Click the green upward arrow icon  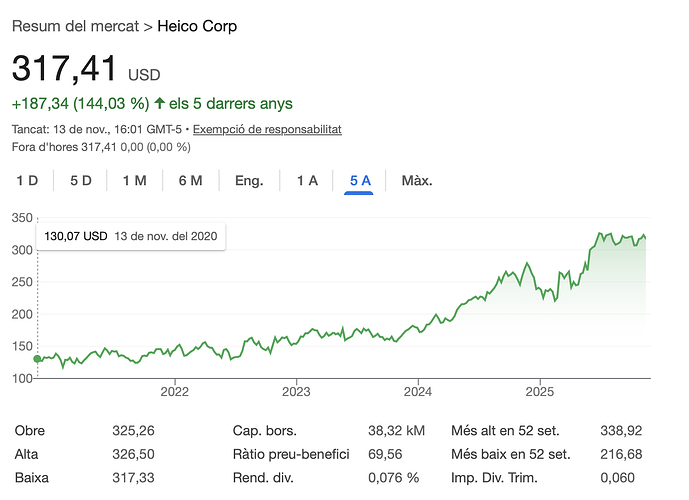(x=159, y=104)
